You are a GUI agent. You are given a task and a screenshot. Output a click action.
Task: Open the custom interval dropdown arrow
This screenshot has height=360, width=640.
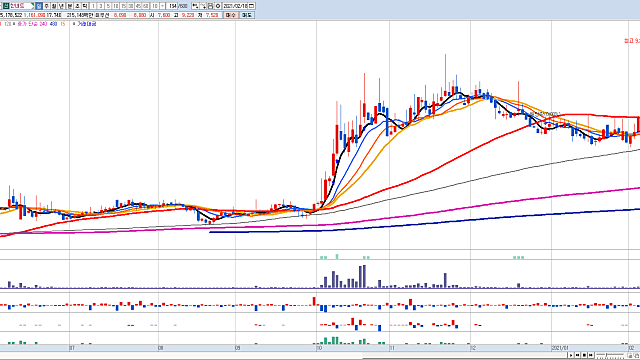coord(162,6)
